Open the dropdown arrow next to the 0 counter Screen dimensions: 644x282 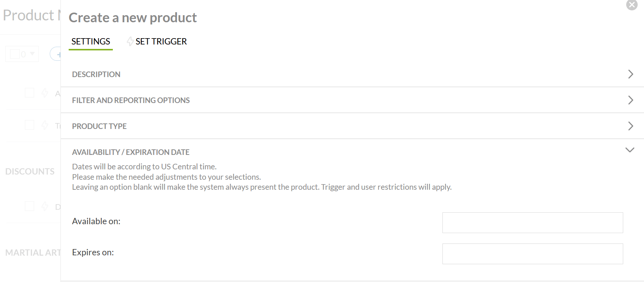point(32,54)
